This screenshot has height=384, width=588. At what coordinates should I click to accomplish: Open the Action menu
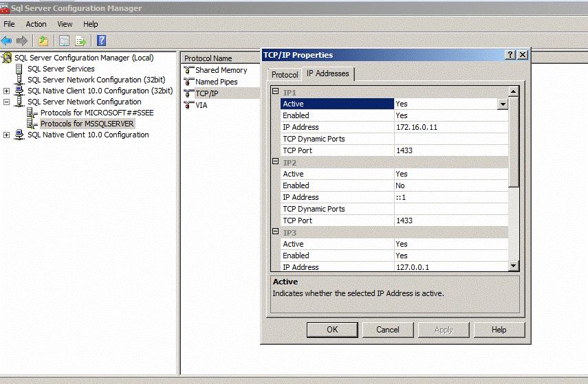[x=36, y=24]
